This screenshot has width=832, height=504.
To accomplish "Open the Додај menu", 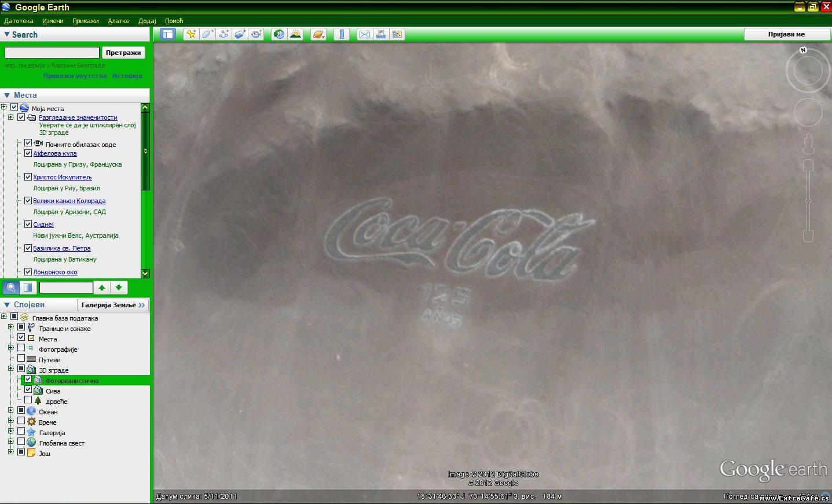I will (147, 21).
